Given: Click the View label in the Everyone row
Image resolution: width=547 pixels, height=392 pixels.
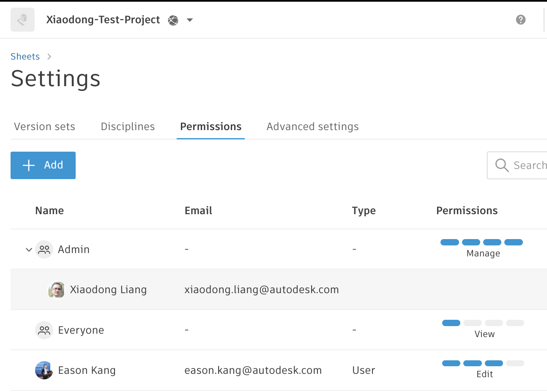Looking at the screenshot, I should (484, 334).
